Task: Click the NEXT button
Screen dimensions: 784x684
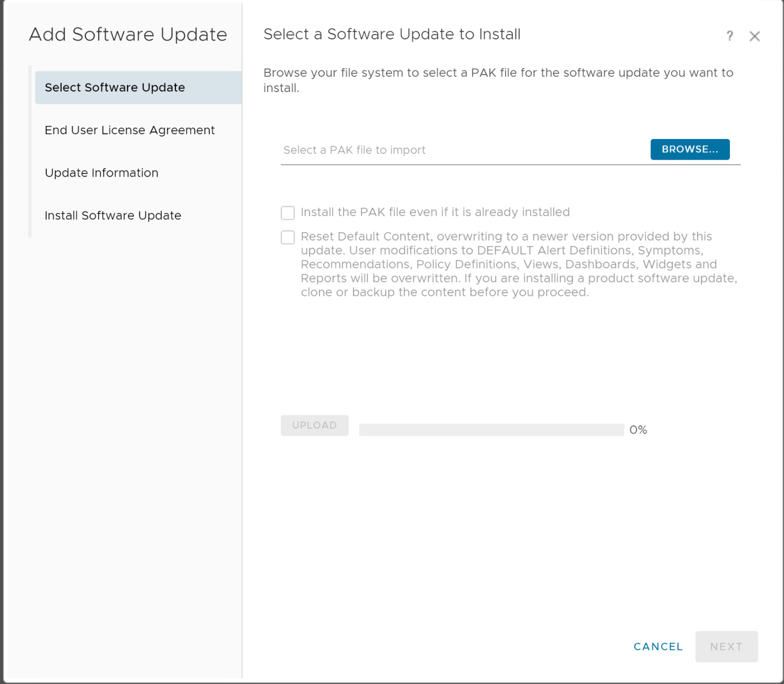Action: coord(726,647)
